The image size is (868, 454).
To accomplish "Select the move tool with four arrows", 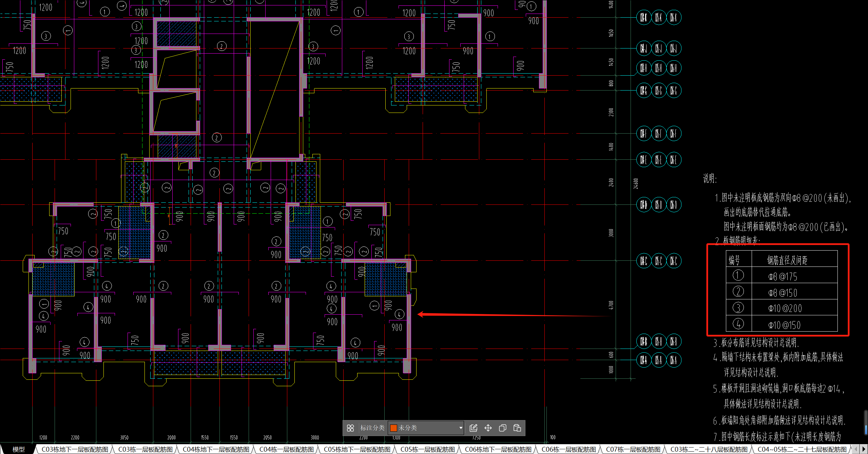I will click(488, 428).
